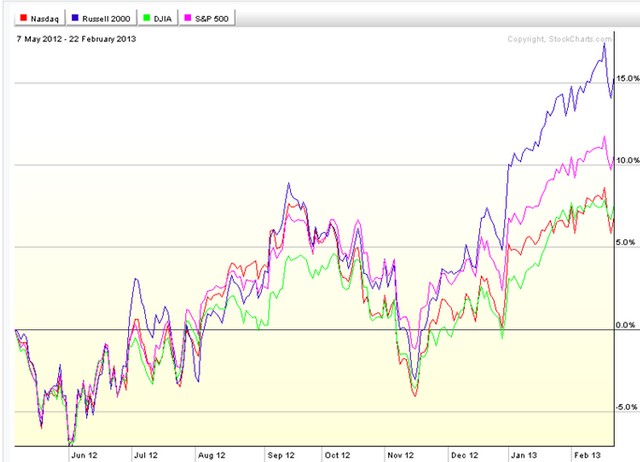Toggle the Russell 2000 legend button
The image size is (640, 462).
click(101, 18)
